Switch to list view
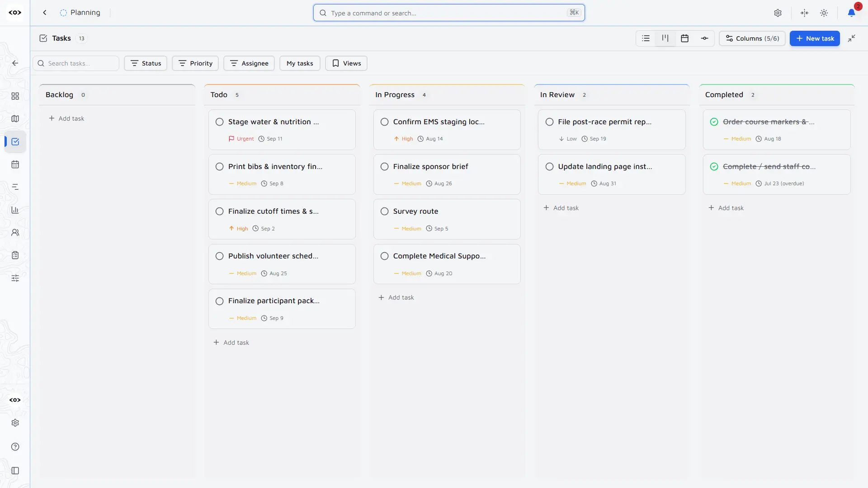This screenshot has height=488, width=868. point(646,38)
